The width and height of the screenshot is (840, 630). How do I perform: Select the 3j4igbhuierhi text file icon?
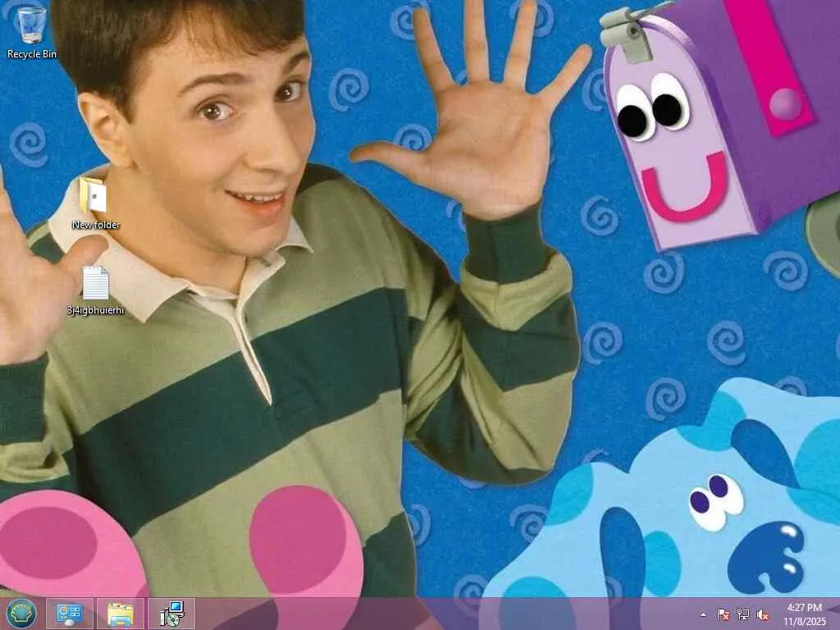(x=95, y=290)
